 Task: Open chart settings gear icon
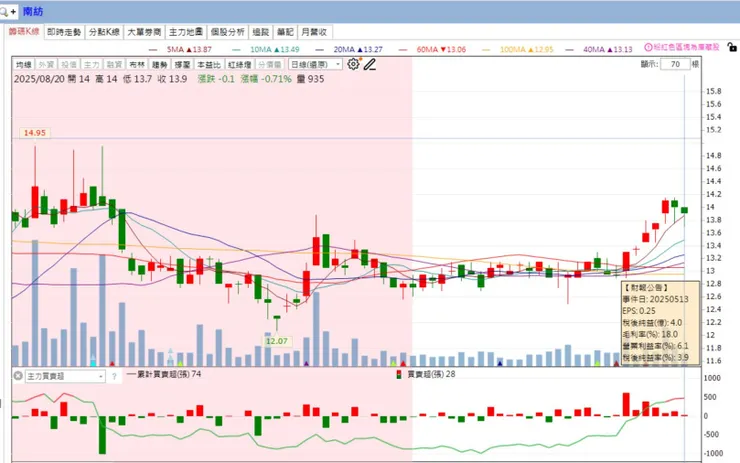tap(353, 64)
